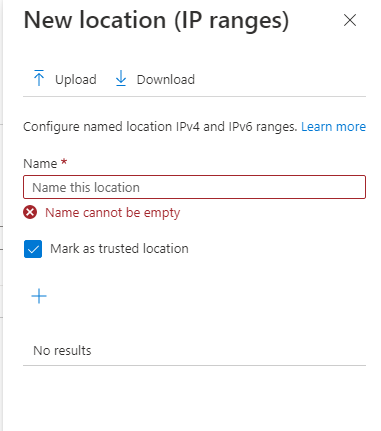Click the blue checkmark in trusted location box
This screenshot has width=381, height=431.
[x=33, y=249]
